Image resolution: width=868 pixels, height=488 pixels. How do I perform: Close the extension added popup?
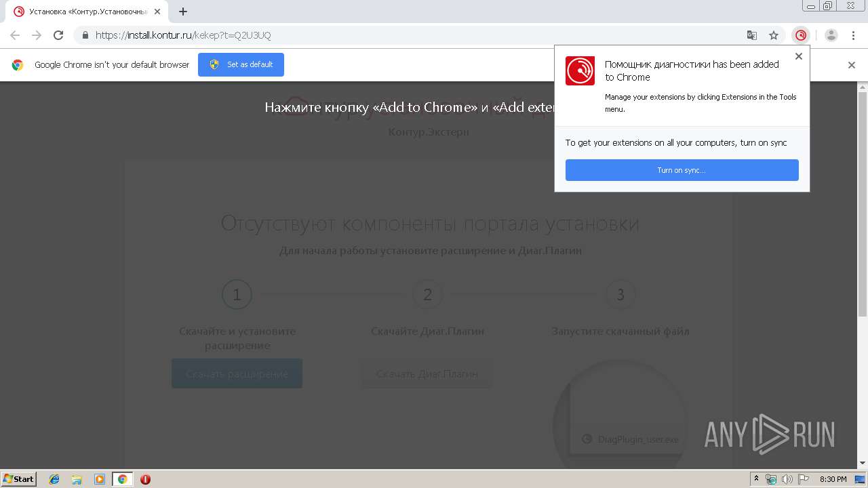coord(799,56)
